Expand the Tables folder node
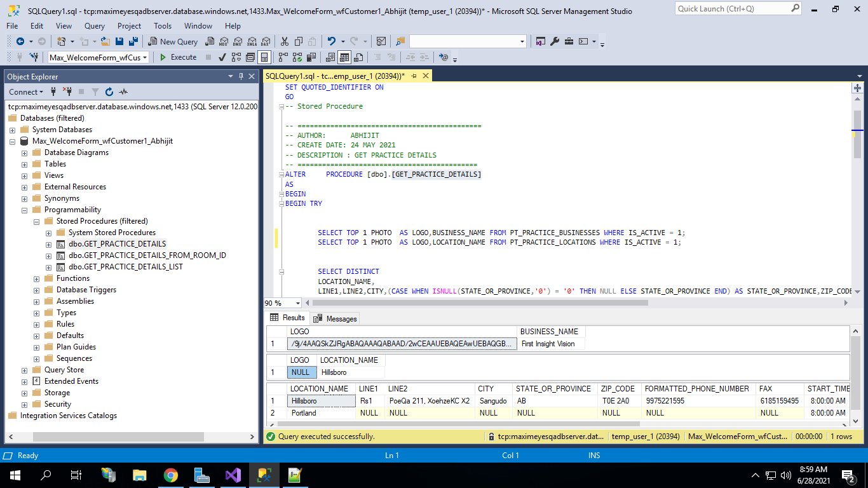868x488 pixels. coord(24,164)
